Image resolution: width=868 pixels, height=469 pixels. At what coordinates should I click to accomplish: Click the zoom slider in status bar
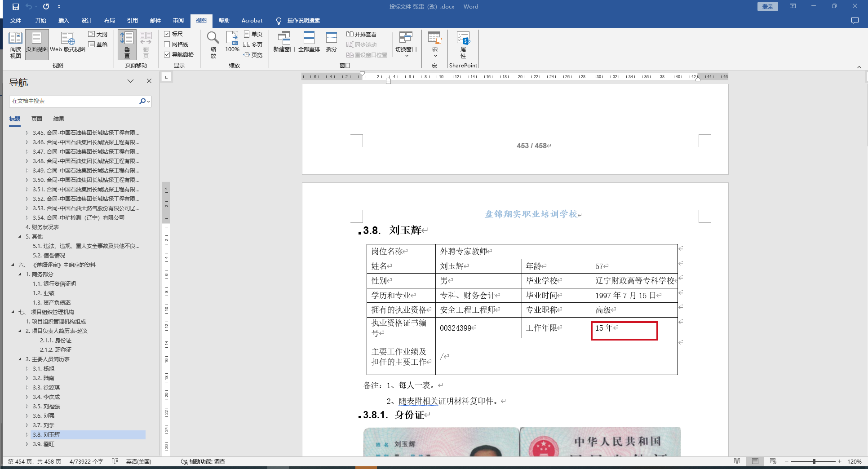[x=814, y=461]
